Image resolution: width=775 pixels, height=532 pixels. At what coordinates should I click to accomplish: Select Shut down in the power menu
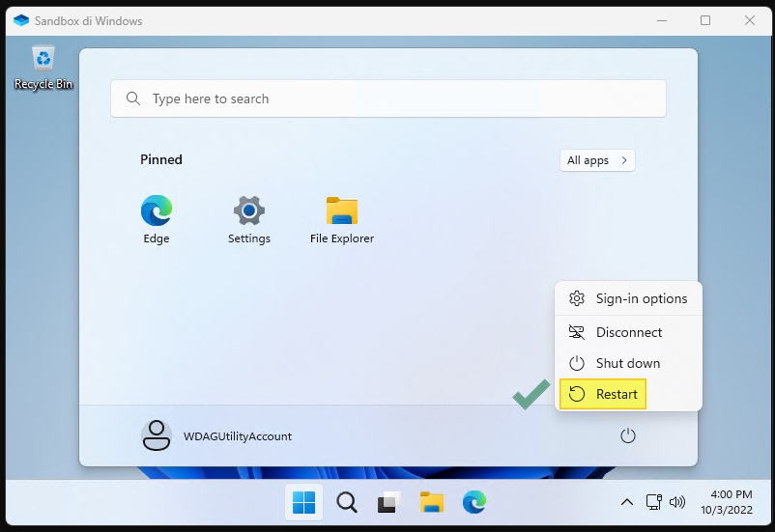[x=628, y=363]
